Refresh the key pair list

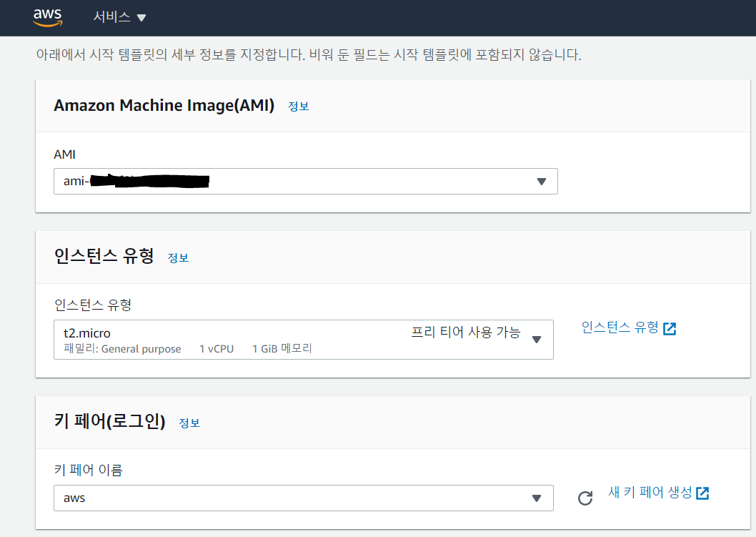(585, 498)
